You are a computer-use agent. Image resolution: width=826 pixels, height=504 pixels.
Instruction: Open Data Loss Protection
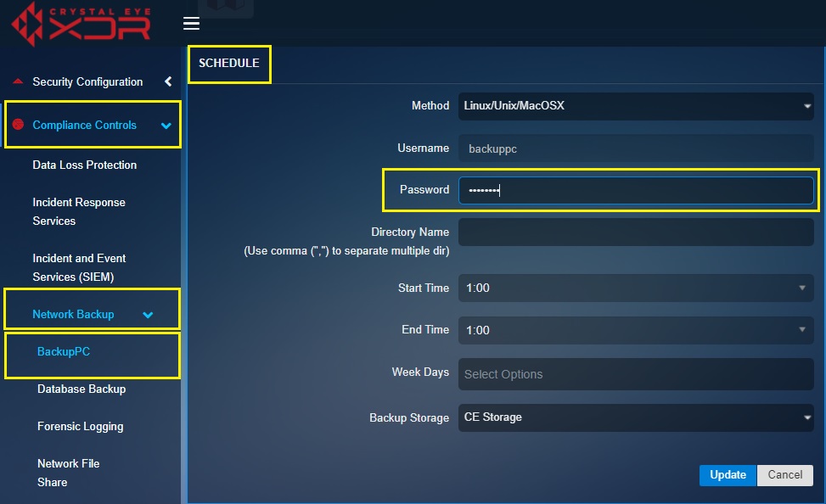coord(84,165)
